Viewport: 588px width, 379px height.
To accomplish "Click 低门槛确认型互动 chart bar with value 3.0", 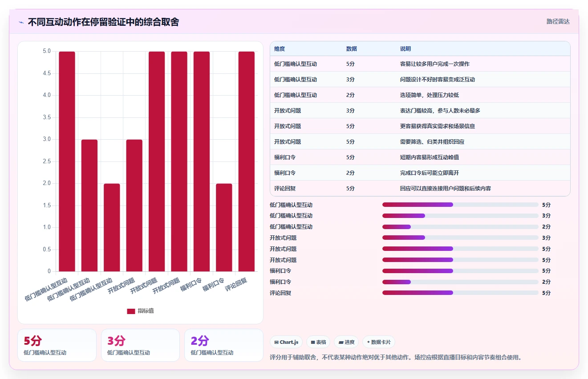I will coord(89,206).
